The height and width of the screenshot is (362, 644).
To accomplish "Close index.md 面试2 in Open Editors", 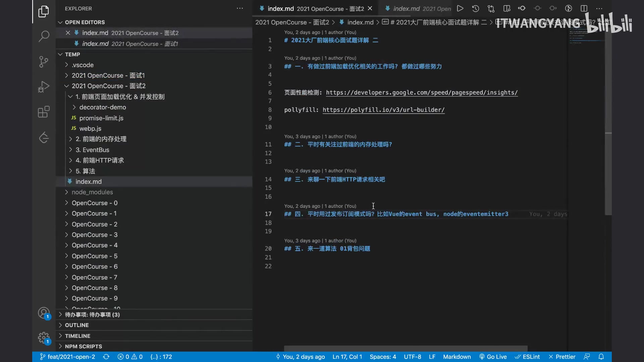I will [x=68, y=33].
